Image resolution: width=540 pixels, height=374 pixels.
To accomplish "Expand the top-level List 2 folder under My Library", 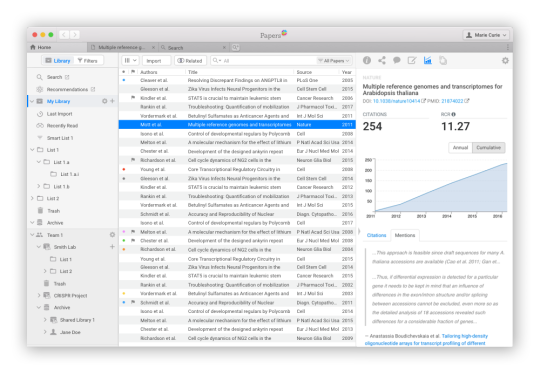I will [32, 198].
